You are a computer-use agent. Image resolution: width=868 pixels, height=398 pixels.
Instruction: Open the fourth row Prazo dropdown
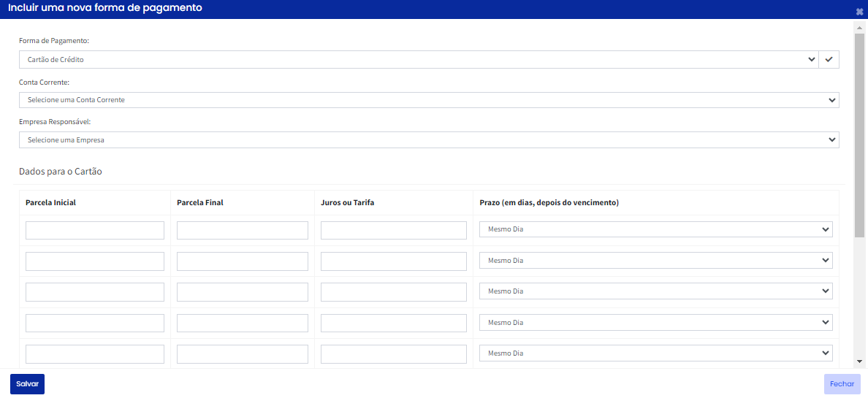(x=656, y=322)
